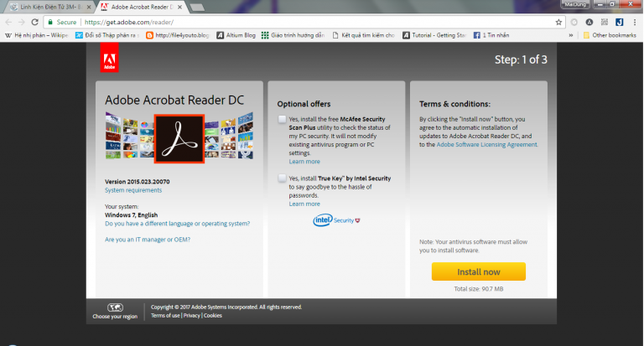Image resolution: width=644 pixels, height=346 pixels.
Task: Close the Linh Kiện Điện Tử tab
Action: click(89, 7)
